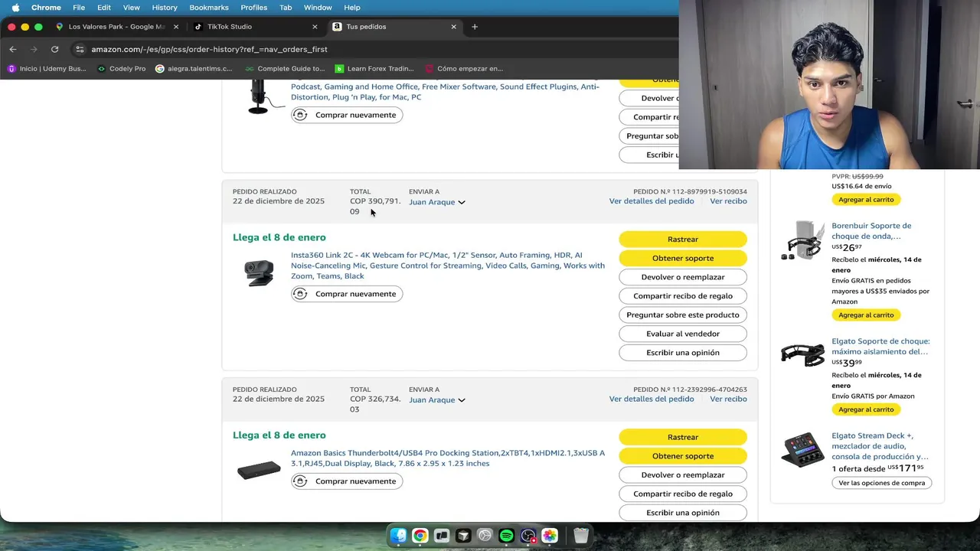Expand Juan Araque dropdown for order 112-8979919
The width and height of the screenshot is (980, 551).
(437, 202)
